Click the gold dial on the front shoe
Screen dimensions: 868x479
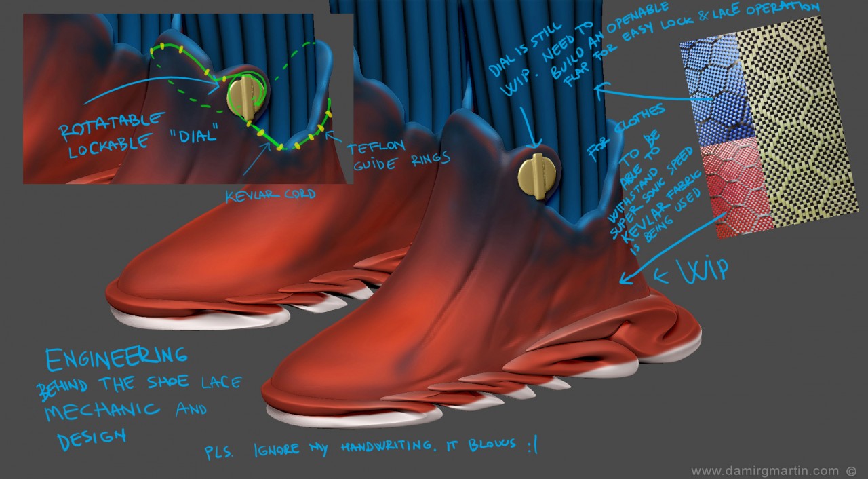coord(538,176)
